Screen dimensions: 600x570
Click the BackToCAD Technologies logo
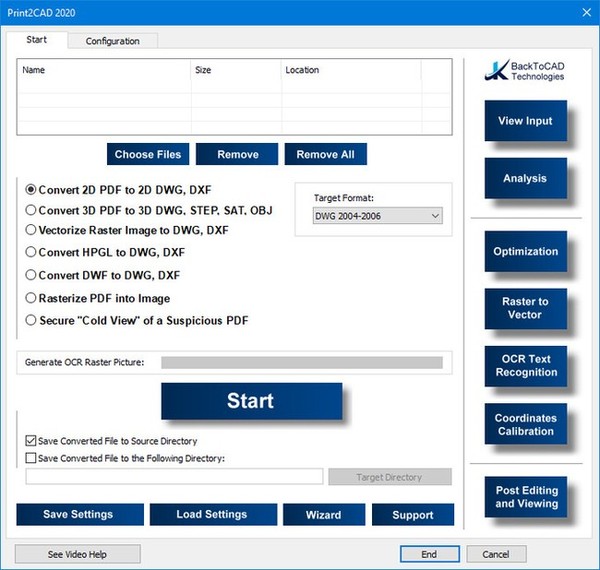(525, 71)
